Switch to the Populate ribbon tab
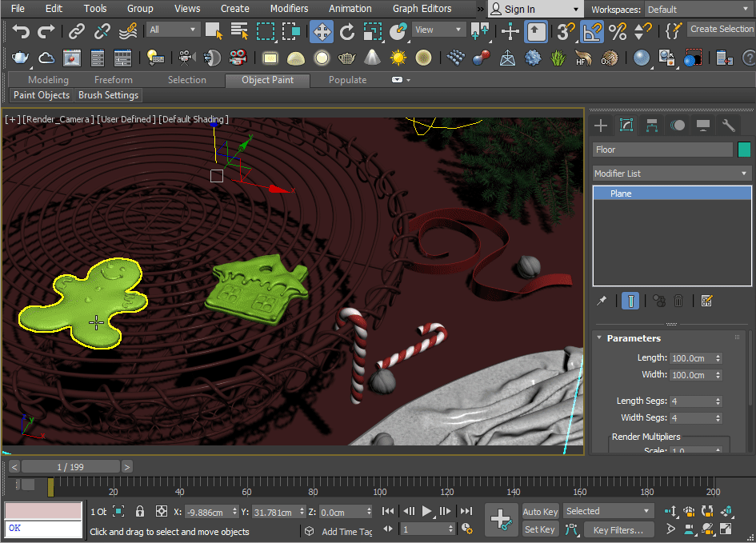756x543 pixels. point(347,80)
